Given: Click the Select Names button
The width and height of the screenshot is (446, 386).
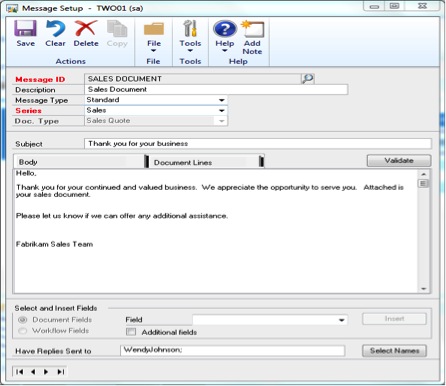Looking at the screenshot, I should pos(394,351).
